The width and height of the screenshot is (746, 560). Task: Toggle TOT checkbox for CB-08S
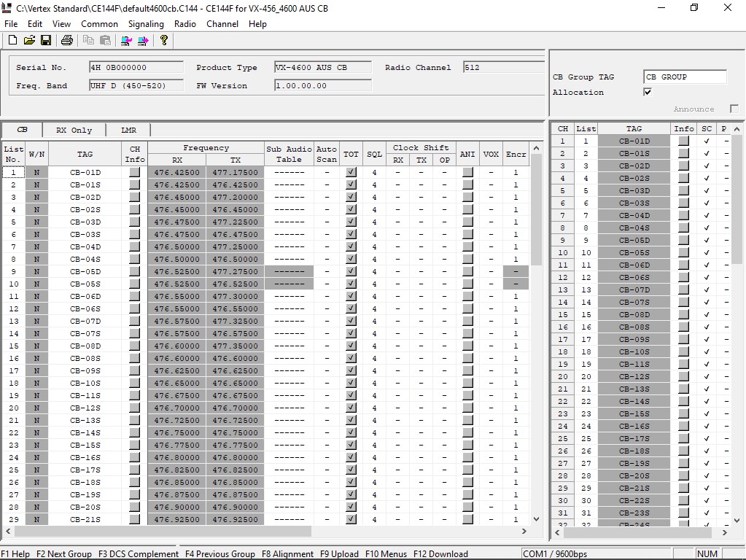pyautogui.click(x=351, y=358)
